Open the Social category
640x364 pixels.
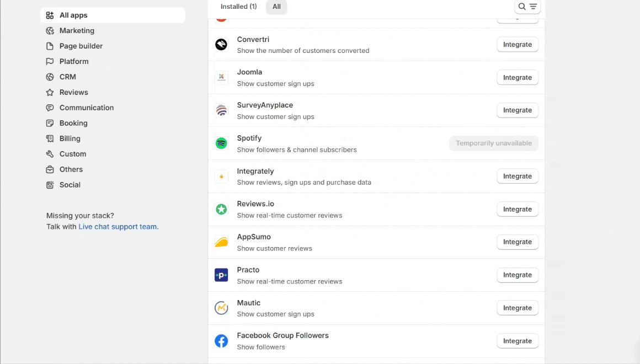[70, 185]
